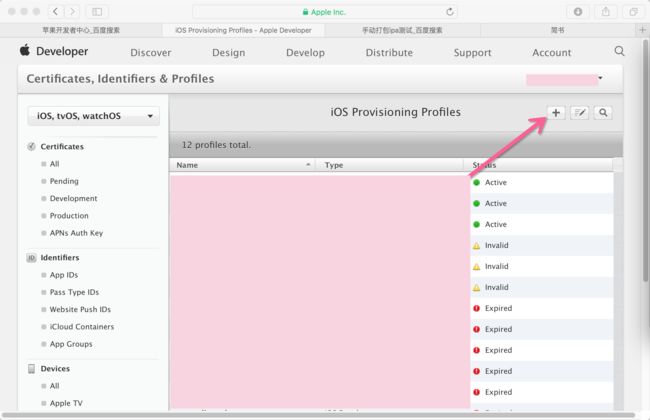Open Design menu
650x420 pixels.
pyautogui.click(x=228, y=53)
